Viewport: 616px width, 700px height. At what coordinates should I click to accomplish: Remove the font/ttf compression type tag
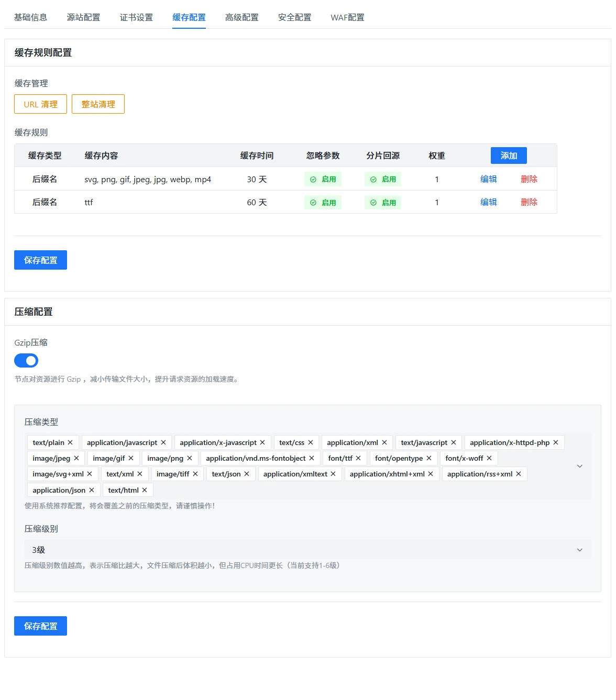[358, 458]
